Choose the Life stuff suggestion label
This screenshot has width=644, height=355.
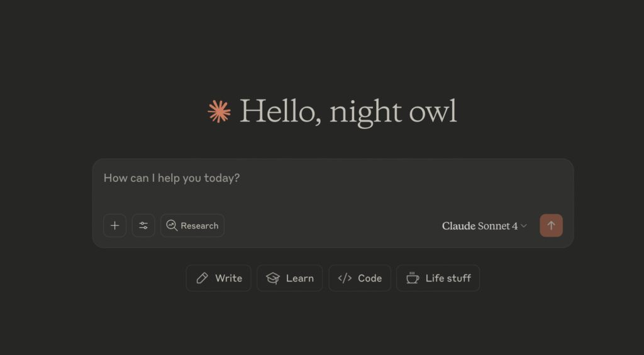point(448,278)
